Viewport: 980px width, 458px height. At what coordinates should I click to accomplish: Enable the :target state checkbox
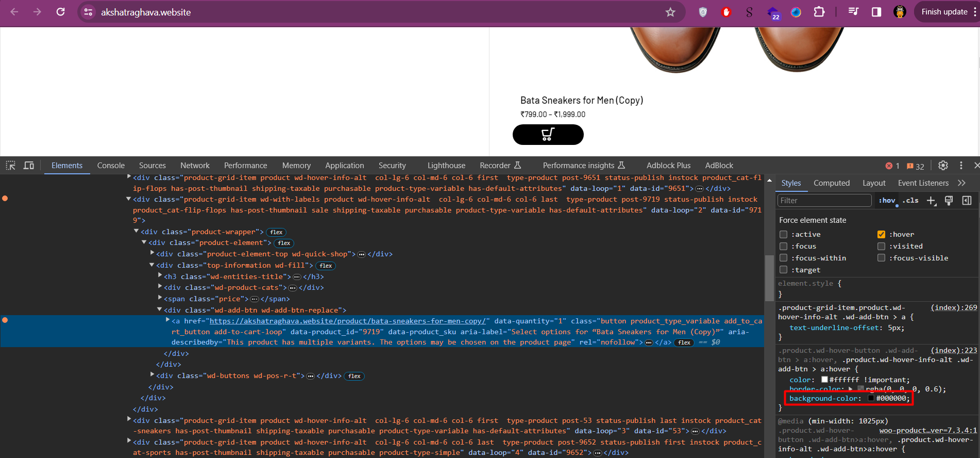[x=783, y=270]
